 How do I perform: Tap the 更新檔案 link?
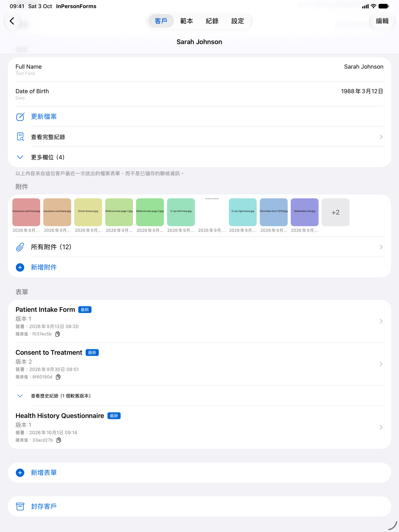[44, 117]
